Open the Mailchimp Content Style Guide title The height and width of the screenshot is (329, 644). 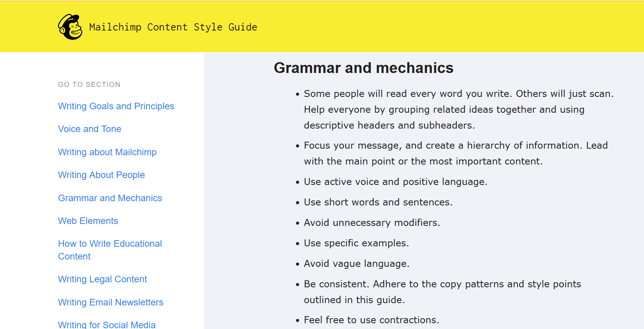point(173,27)
